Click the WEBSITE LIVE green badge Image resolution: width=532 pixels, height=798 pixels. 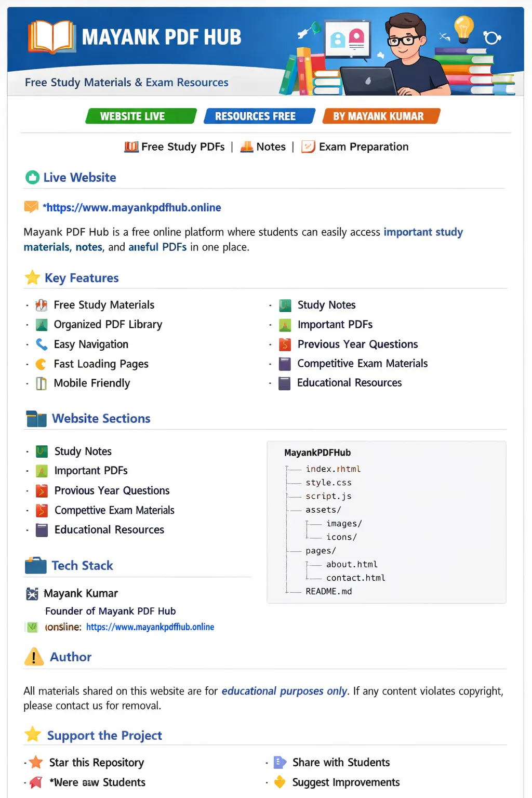click(x=141, y=116)
